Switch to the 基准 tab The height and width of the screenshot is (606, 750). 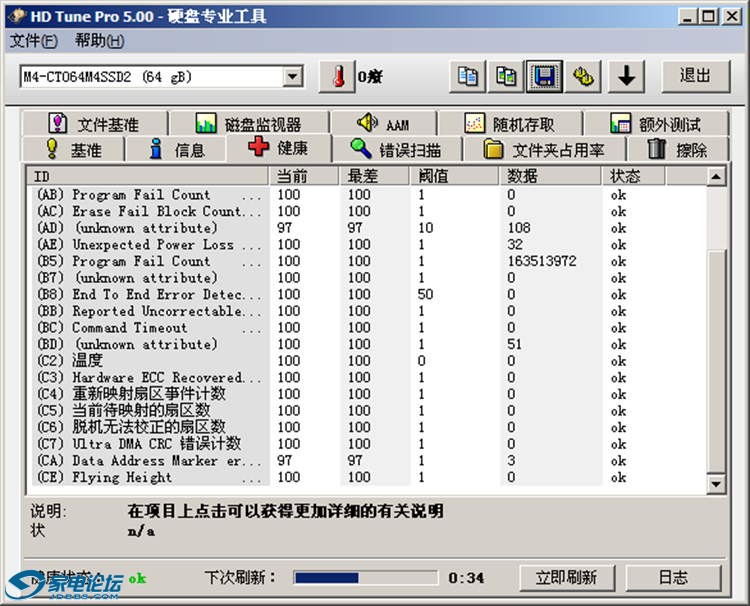pyautogui.click(x=73, y=149)
